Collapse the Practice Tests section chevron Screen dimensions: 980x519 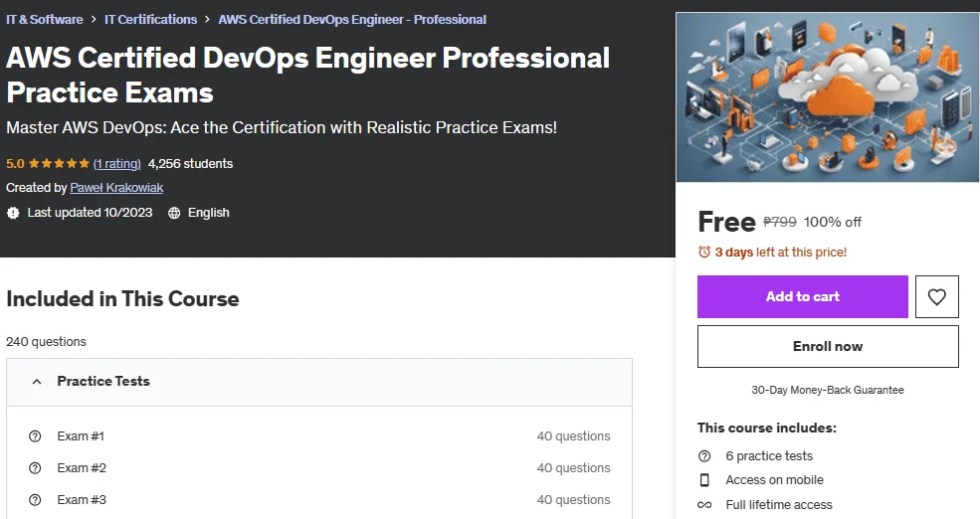point(37,382)
